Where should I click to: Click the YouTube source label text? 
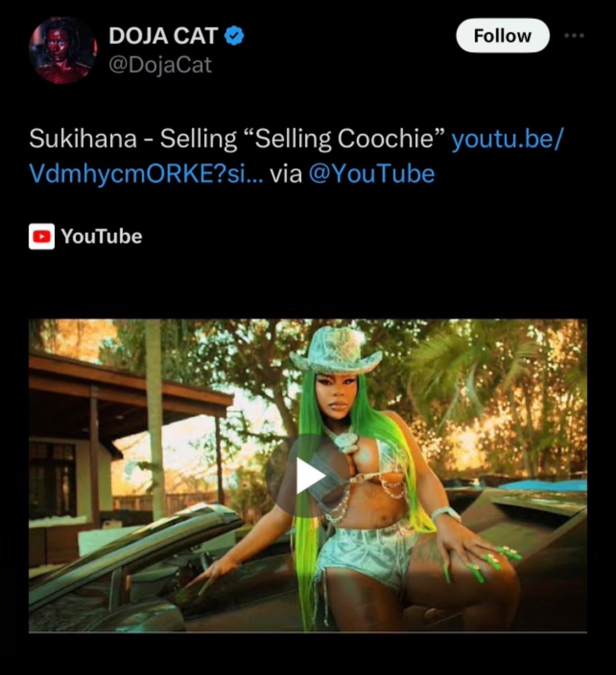102,237
